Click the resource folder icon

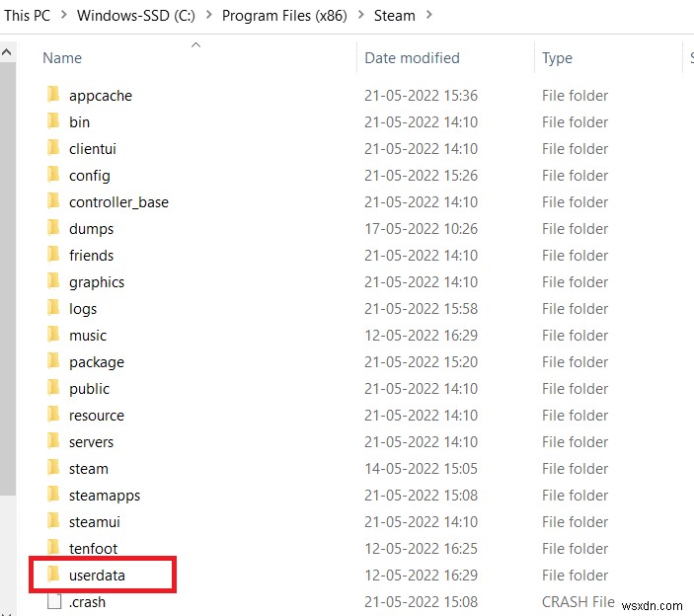point(53,414)
